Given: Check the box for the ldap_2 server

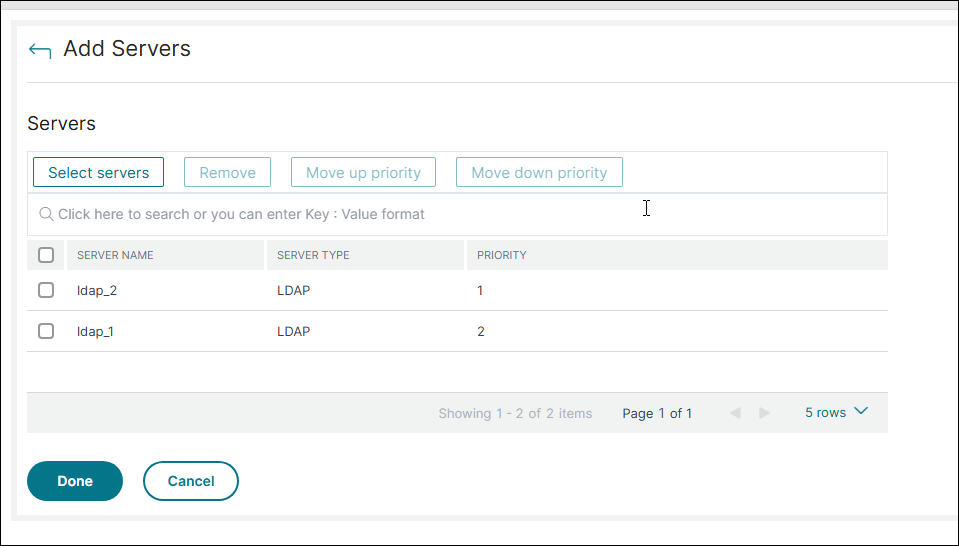Looking at the screenshot, I should tap(46, 290).
